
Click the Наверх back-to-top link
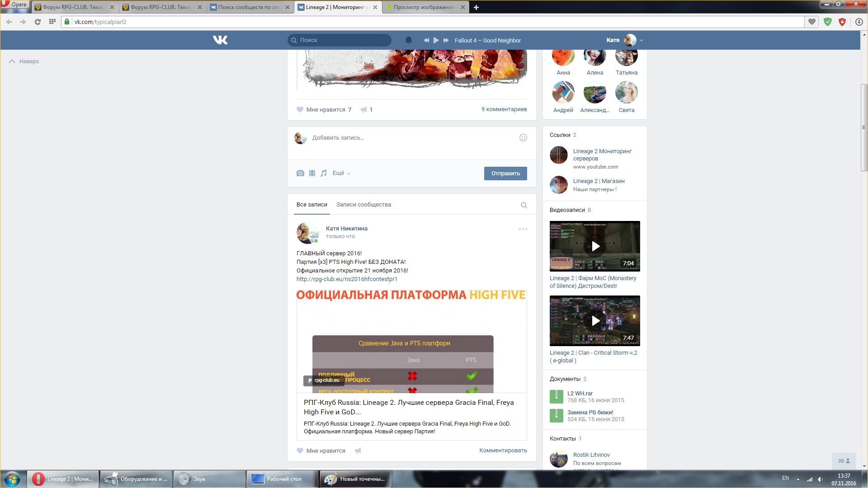(24, 61)
